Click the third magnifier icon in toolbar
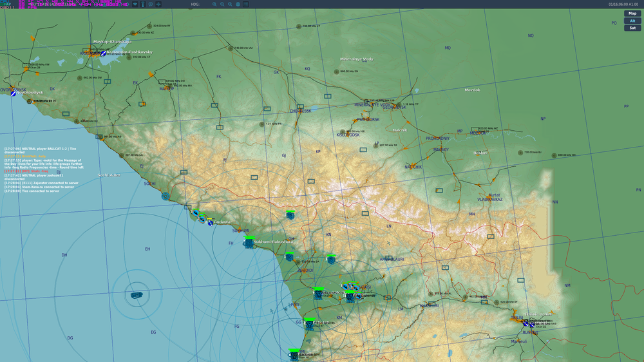Viewport: 644px width, 362px height. point(230,4)
